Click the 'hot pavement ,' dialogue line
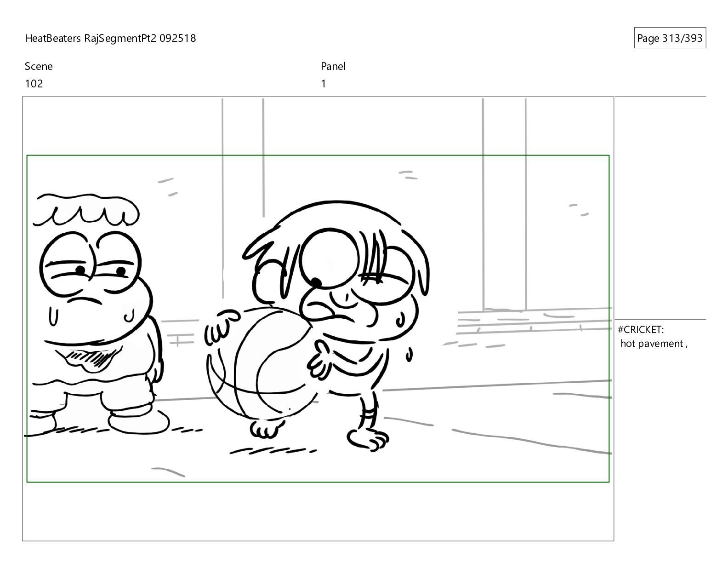This screenshot has height=563, width=728. pos(654,344)
